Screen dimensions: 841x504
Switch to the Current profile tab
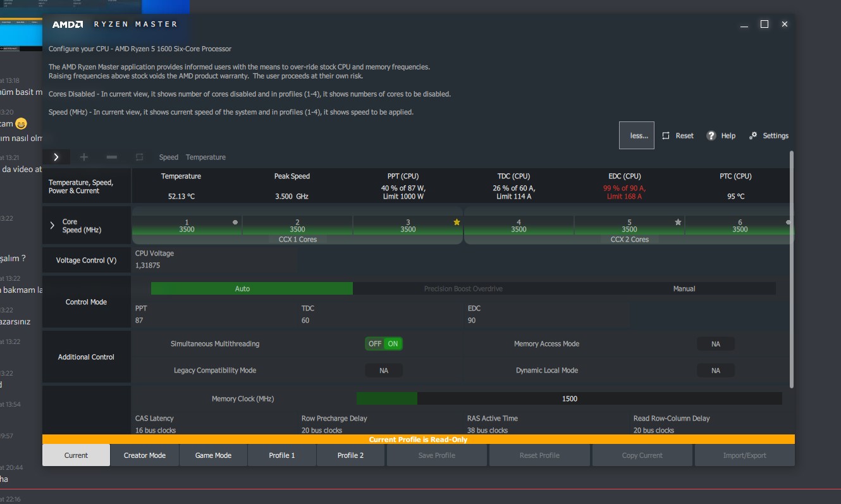click(77, 455)
